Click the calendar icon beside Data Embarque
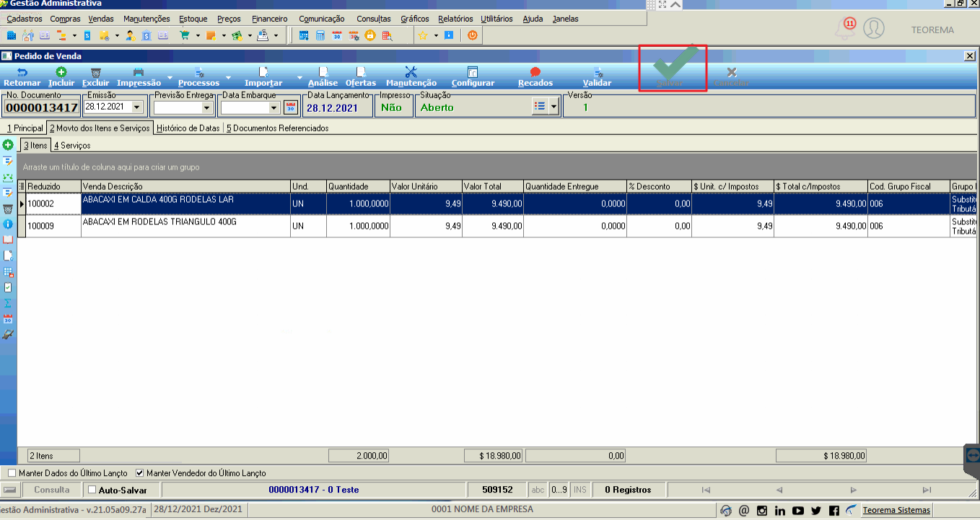The image size is (980, 520). 291,107
